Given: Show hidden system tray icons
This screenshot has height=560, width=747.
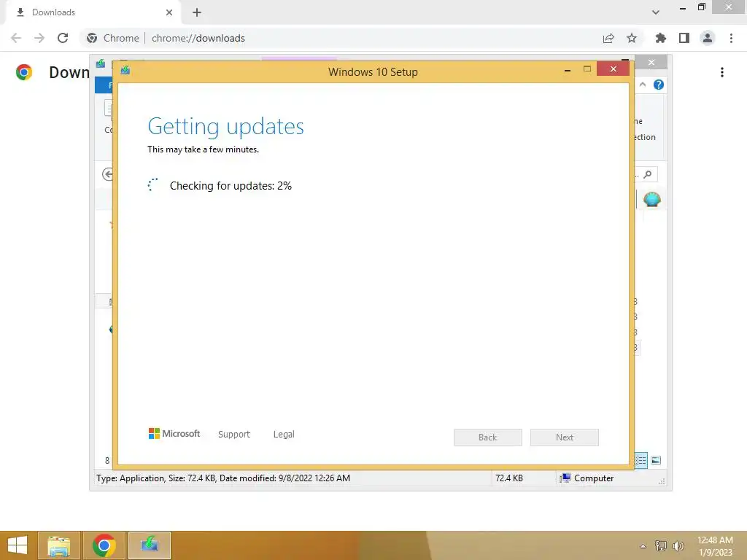Looking at the screenshot, I should [x=643, y=545].
